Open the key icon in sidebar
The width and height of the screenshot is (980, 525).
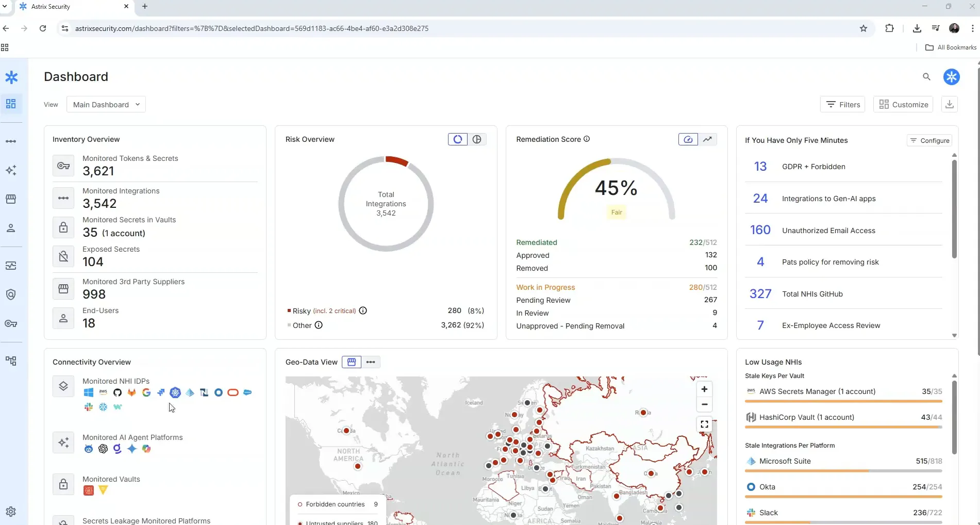11,323
